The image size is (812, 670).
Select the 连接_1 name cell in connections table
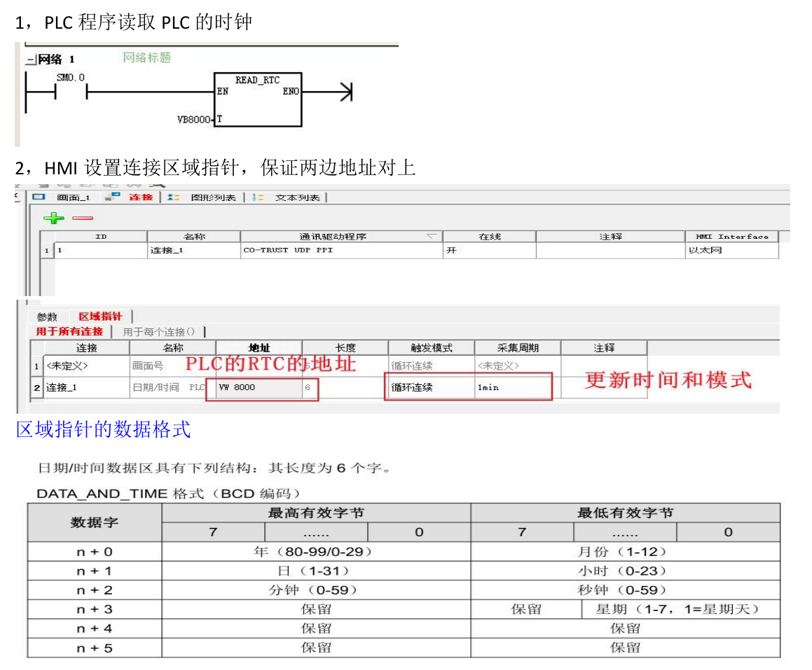tap(193, 251)
